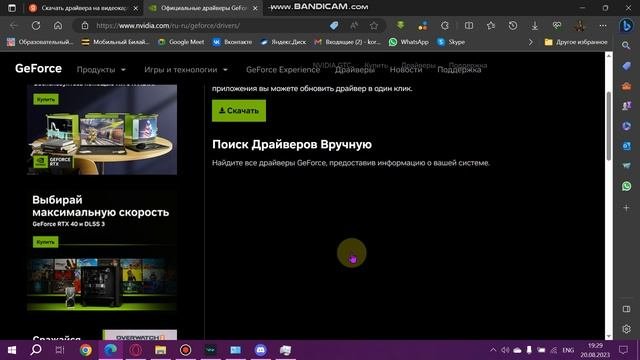
Task: Open the Яндекс.Диск bookmark
Action: point(283,42)
